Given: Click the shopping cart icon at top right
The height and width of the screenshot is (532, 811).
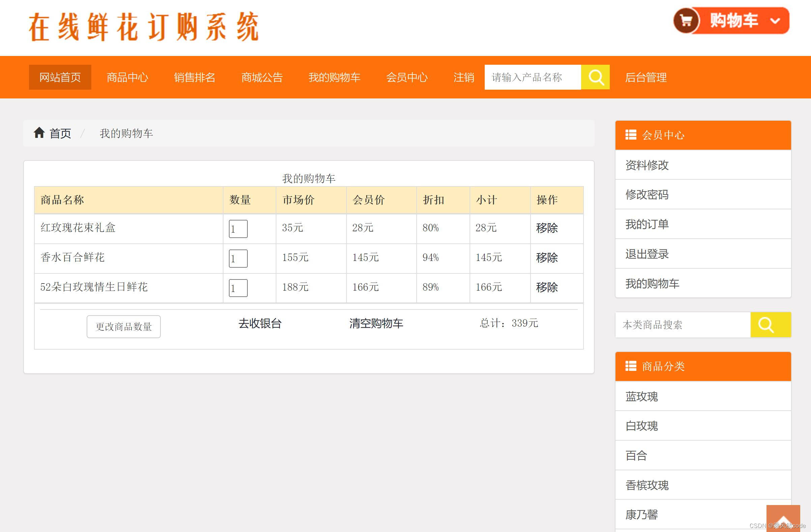Looking at the screenshot, I should [x=686, y=21].
